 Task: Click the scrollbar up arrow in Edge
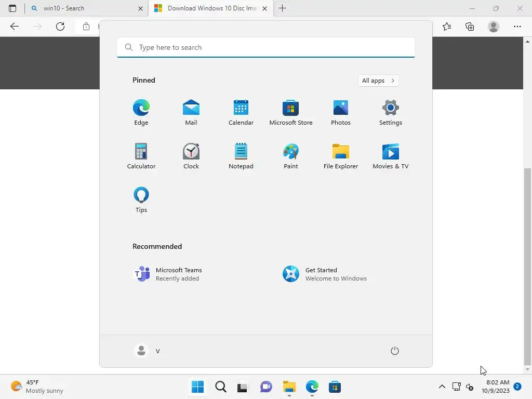[x=527, y=42]
